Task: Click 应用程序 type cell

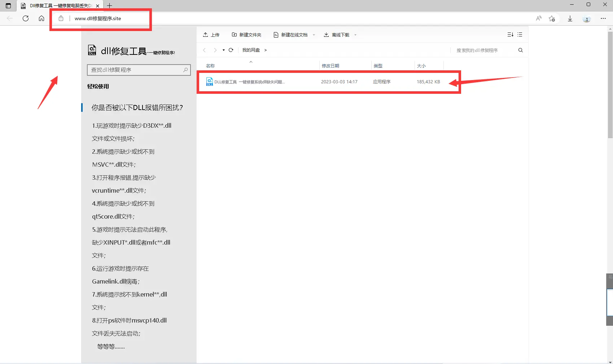Action: point(382,82)
